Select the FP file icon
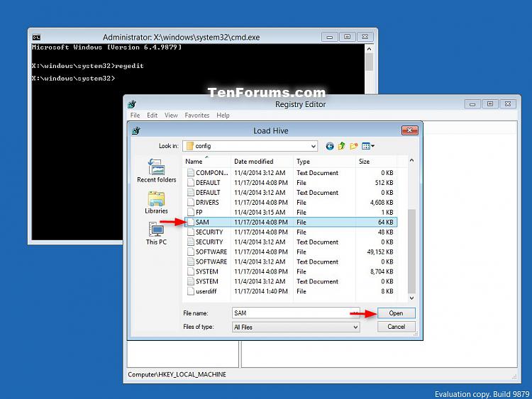 pyautogui.click(x=191, y=212)
